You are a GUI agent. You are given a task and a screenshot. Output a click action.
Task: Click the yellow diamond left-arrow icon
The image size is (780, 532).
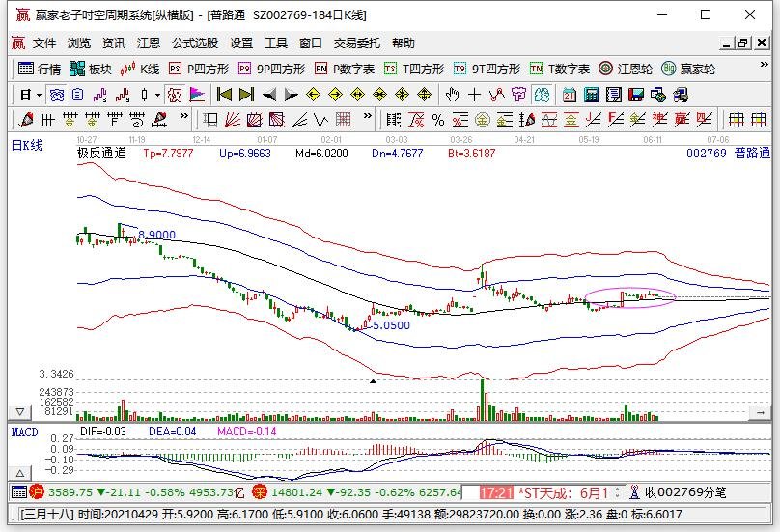click(x=314, y=95)
